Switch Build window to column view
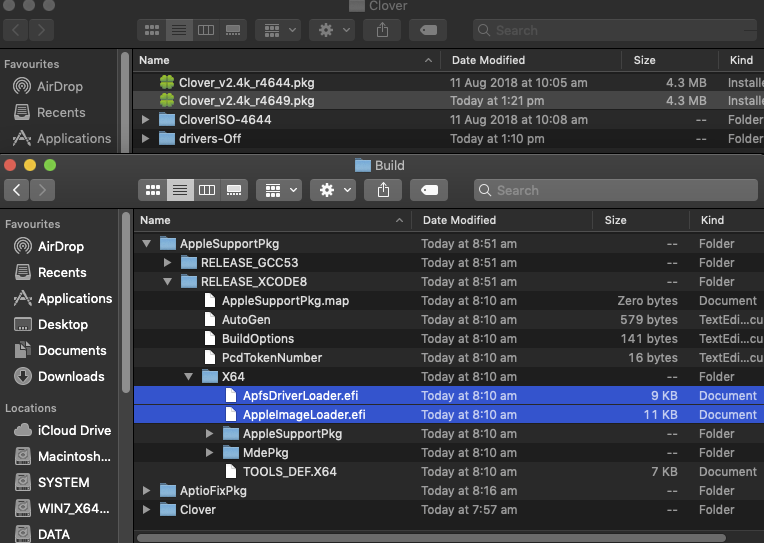764x543 pixels. point(207,190)
